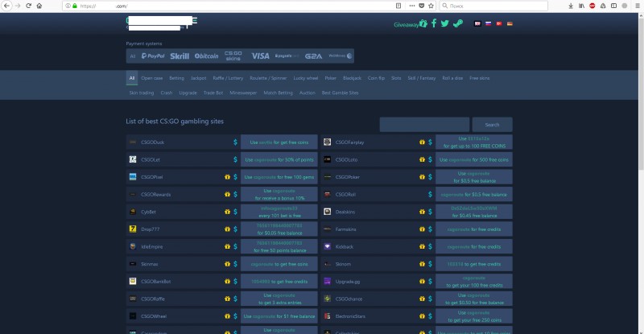This screenshot has height=334, width=644.
Task: Open the Dealskins site link
Action: [345, 212]
